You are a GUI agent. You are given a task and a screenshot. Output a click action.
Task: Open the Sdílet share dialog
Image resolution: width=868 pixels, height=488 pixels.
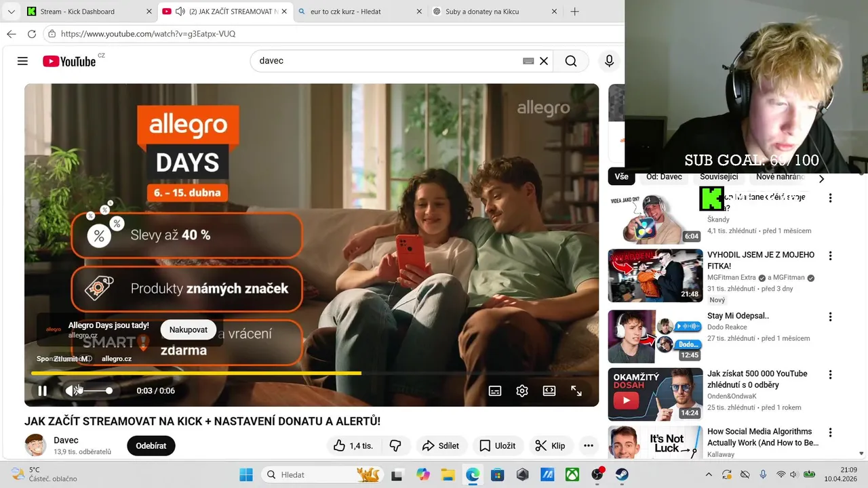(440, 445)
